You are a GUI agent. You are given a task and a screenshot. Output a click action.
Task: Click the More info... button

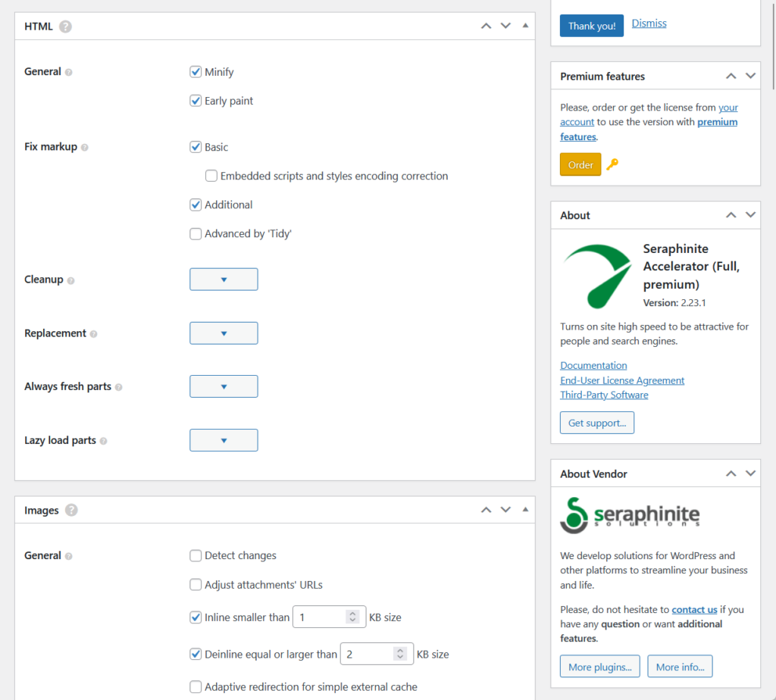click(x=680, y=667)
